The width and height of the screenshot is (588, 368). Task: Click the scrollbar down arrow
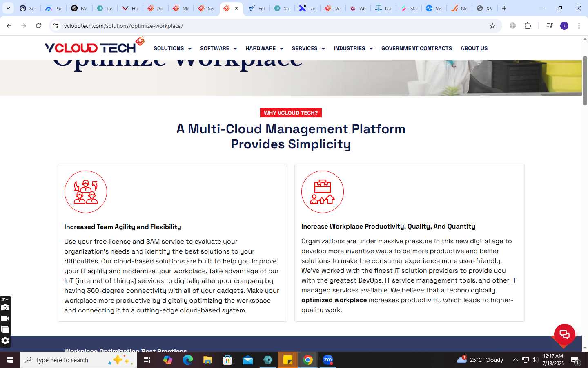point(585,348)
